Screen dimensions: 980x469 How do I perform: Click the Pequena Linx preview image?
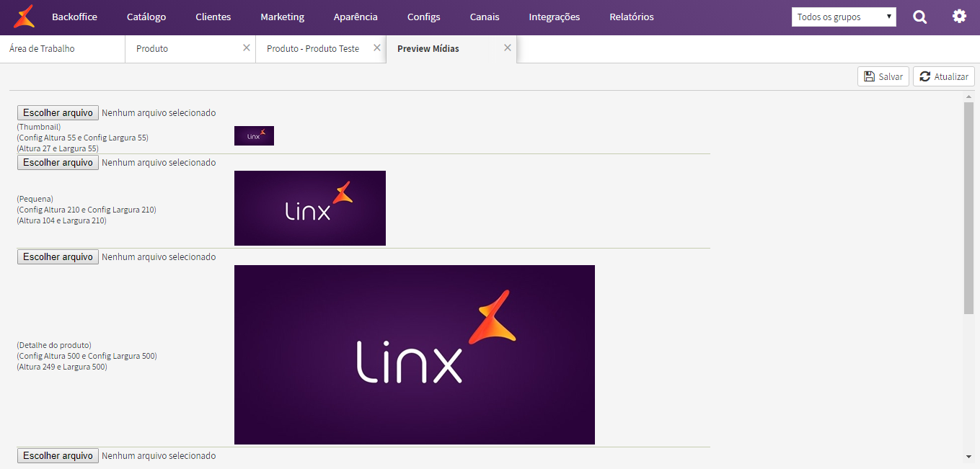pyautogui.click(x=310, y=208)
